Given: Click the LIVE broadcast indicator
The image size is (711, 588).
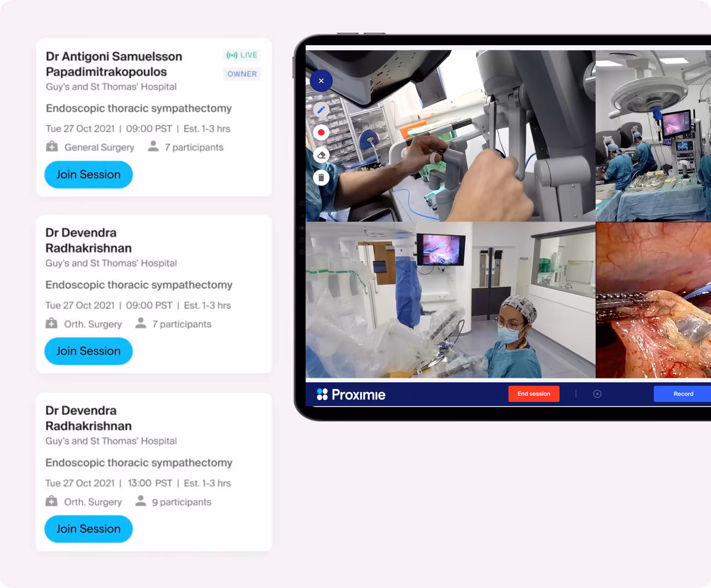Looking at the screenshot, I should pyautogui.click(x=242, y=55).
